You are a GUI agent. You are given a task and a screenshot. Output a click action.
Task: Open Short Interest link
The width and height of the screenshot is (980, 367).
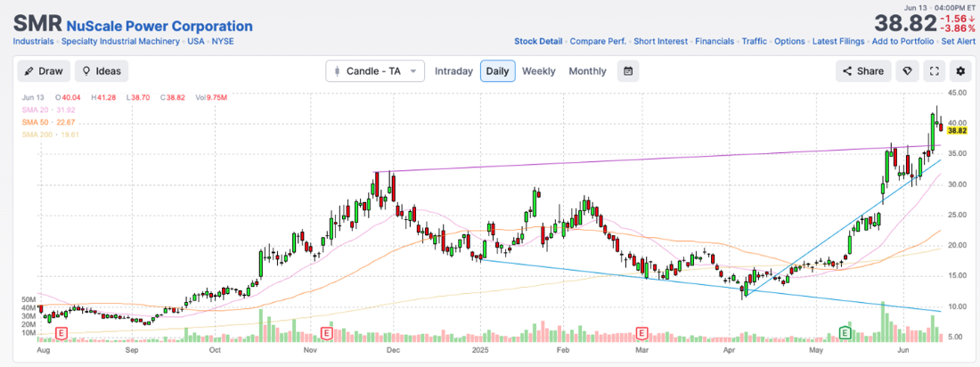coord(661,41)
